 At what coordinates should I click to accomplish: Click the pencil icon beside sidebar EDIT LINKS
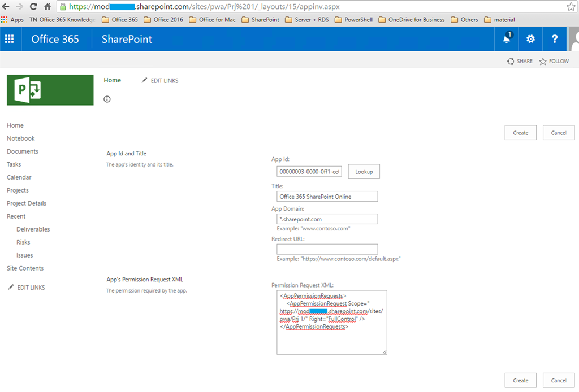pos(11,287)
